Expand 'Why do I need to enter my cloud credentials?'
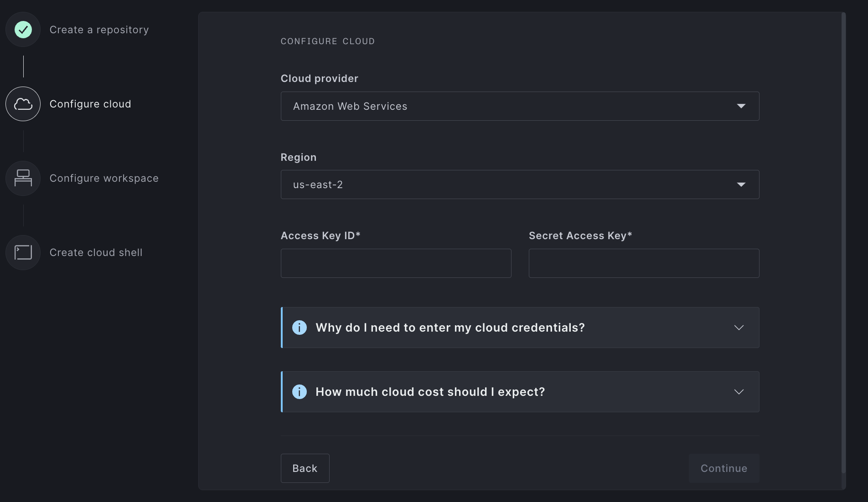 click(x=450, y=328)
